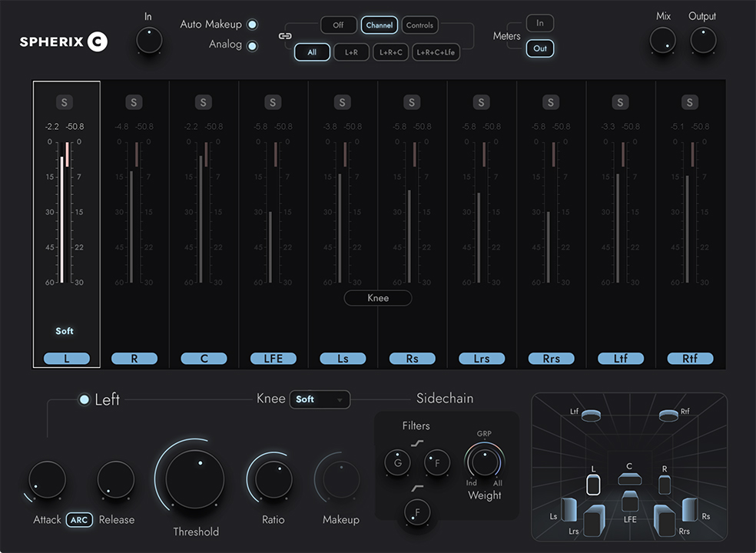Select LFE speaker in room view
Viewport: 756px width, 553px height.
[x=630, y=502]
